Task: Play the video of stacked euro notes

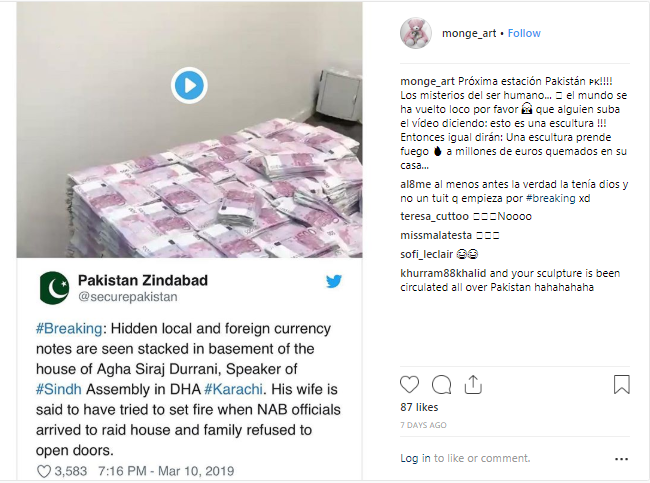Action: point(189,85)
